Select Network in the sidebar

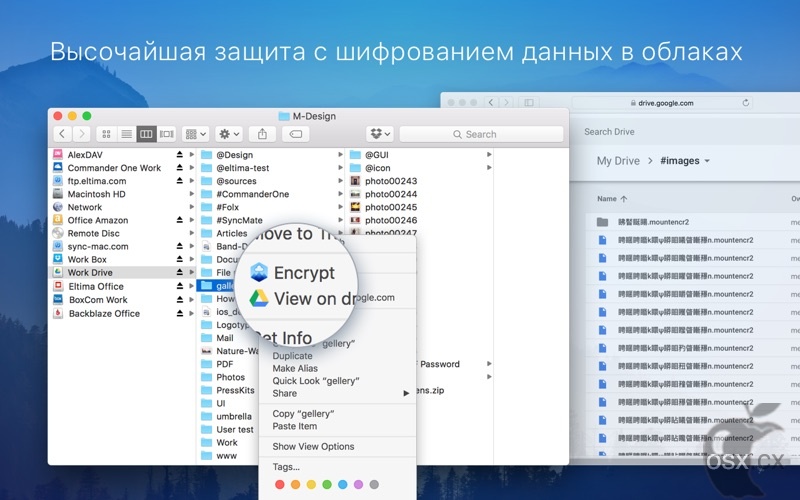(84, 207)
